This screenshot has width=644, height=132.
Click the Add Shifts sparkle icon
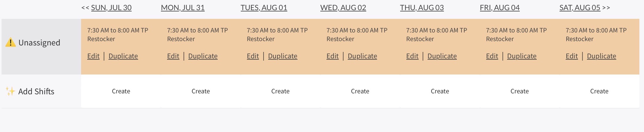(x=10, y=91)
